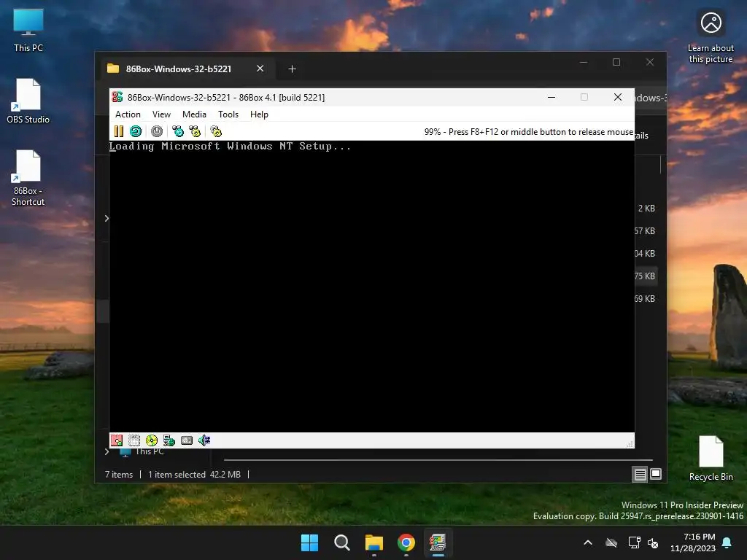
Task: Click inside the emulated NT Setup screen
Action: [371, 286]
